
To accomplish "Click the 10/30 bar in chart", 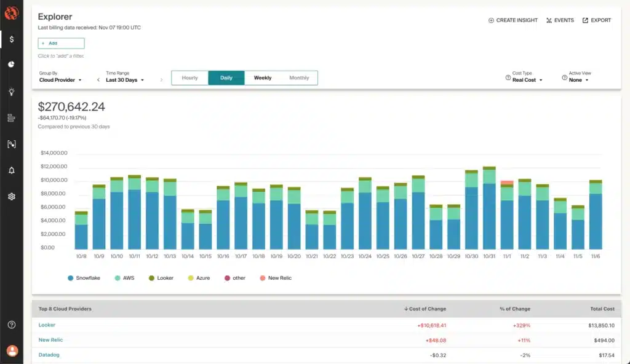I will coord(471,210).
